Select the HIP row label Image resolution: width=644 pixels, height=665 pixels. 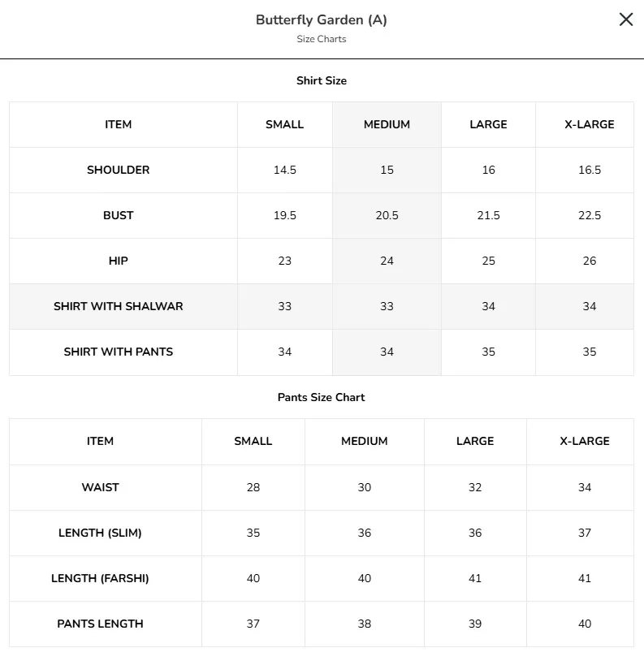(x=119, y=261)
